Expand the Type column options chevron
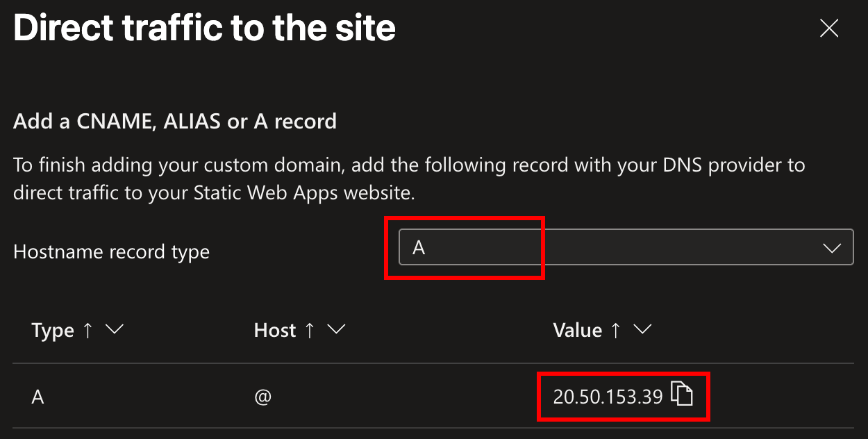The width and height of the screenshot is (868, 439). (114, 329)
